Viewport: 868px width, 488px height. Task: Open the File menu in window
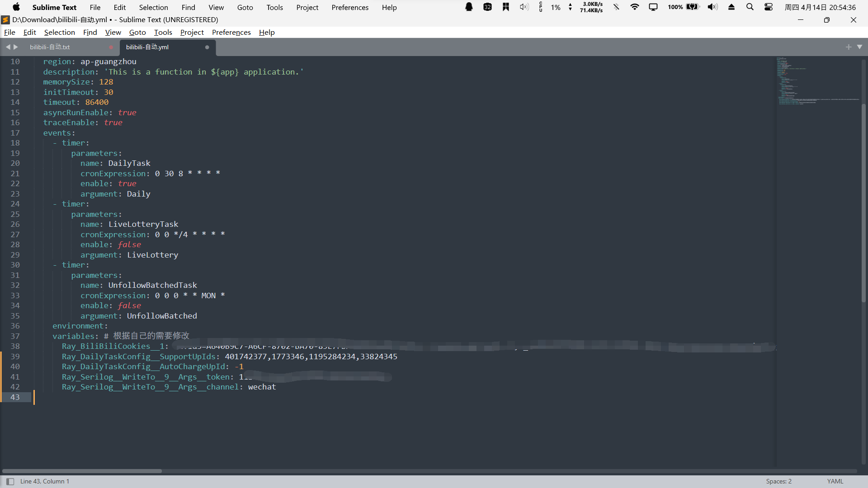pos(9,32)
